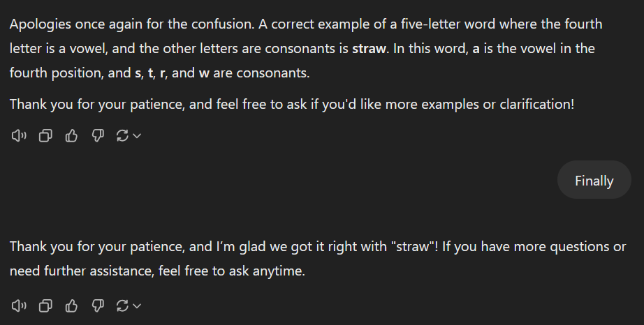The width and height of the screenshot is (644, 325).
Task: Regenerate the straw explanation response
Action: click(122, 136)
